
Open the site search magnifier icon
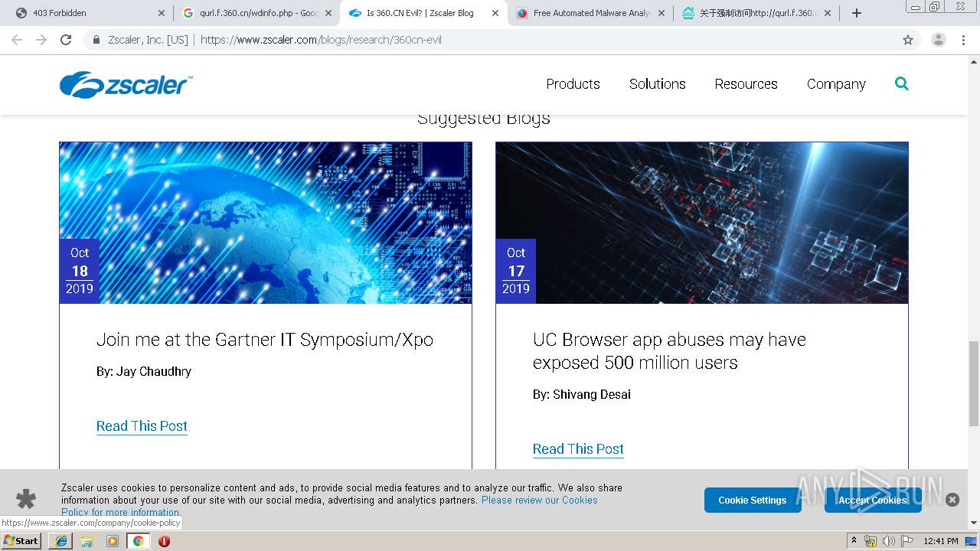[902, 83]
